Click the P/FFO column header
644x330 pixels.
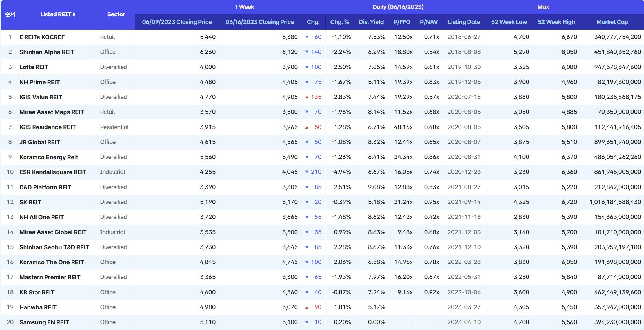click(402, 22)
